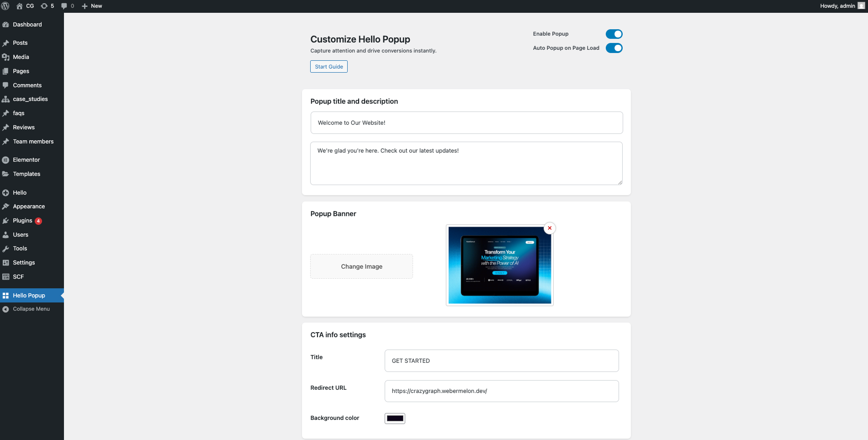
Task: Click the SCF menu label
Action: tap(18, 277)
